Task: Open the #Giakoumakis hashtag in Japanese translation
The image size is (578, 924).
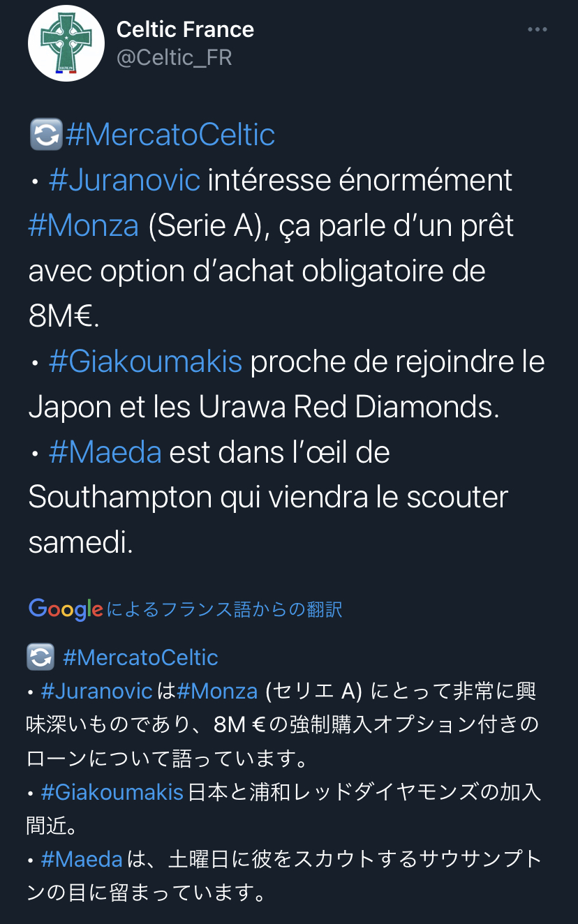Action: 112,793
